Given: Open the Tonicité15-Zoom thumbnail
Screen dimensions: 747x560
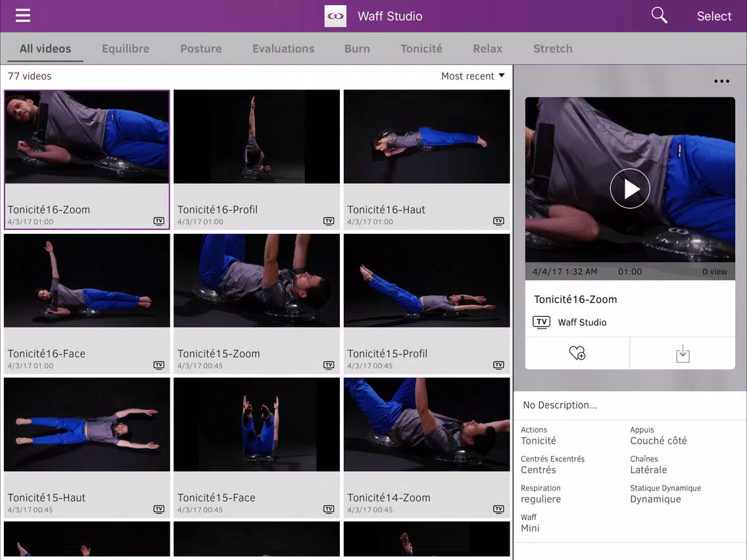Looking at the screenshot, I should tap(256, 281).
